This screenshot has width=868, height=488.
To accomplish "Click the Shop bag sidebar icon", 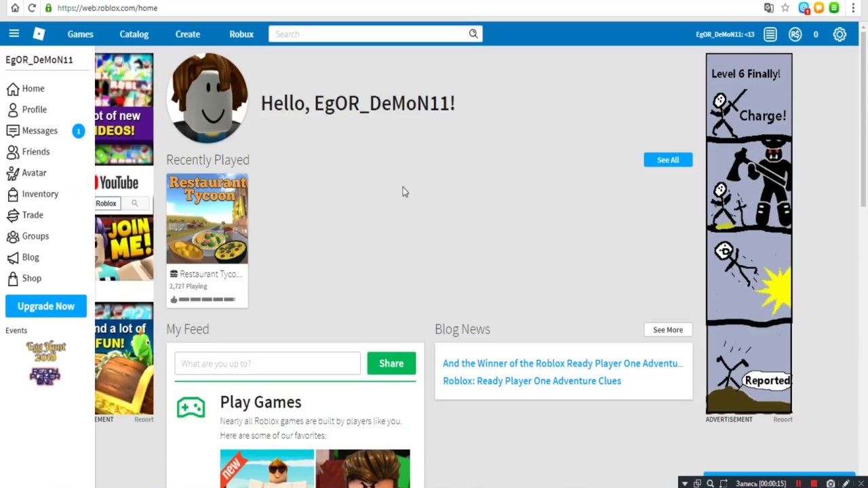I will [x=13, y=279].
